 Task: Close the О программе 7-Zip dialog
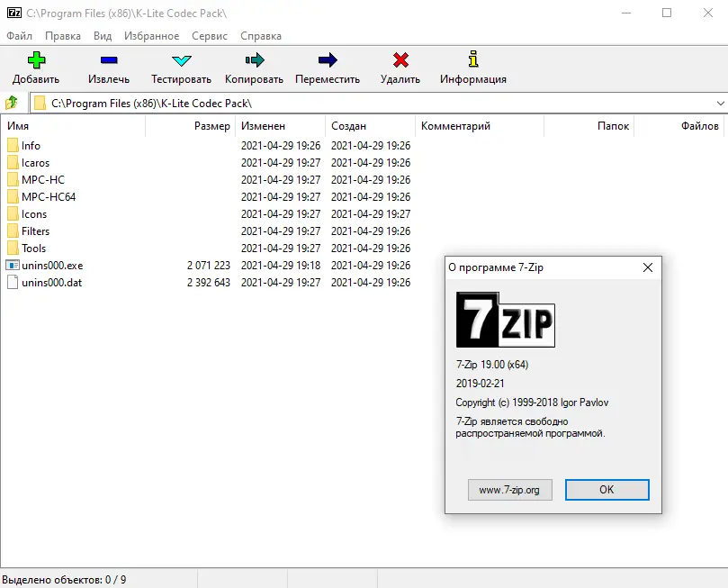[x=648, y=267]
